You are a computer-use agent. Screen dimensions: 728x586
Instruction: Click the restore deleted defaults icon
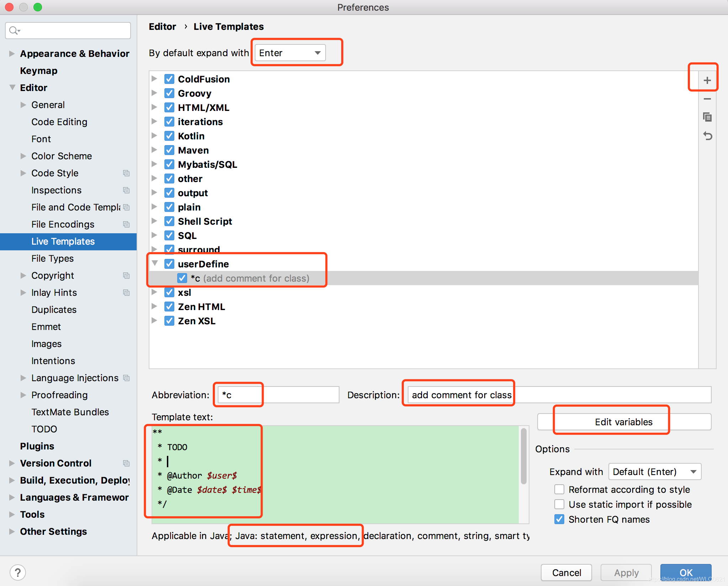(x=707, y=136)
